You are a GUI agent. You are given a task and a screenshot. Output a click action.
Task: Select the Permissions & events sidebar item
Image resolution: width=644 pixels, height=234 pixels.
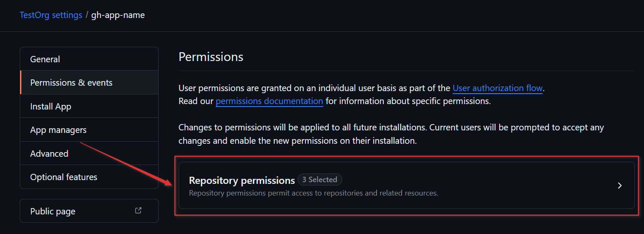pos(89,82)
